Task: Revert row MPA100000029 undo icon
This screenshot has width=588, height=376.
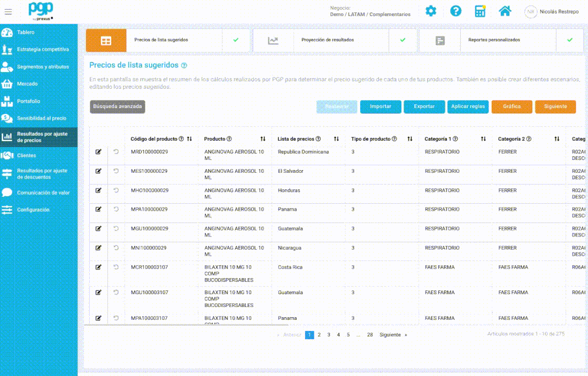Action: 116,209
